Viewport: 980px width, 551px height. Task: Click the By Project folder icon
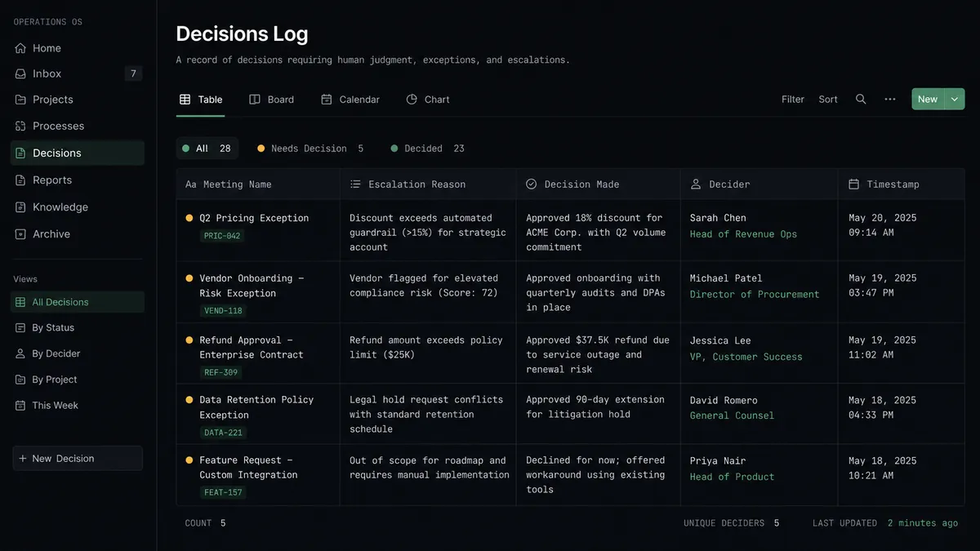click(20, 380)
